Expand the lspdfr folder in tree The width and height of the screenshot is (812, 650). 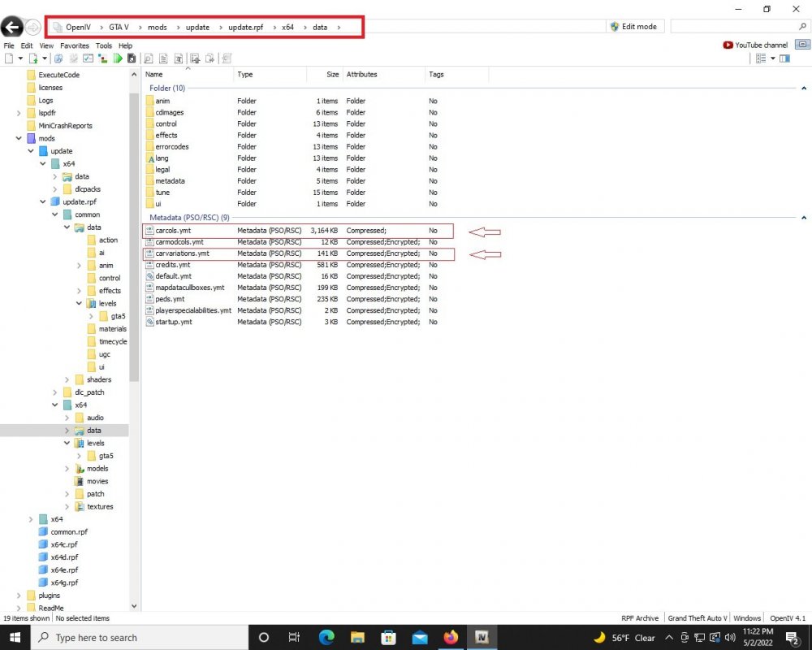point(19,113)
